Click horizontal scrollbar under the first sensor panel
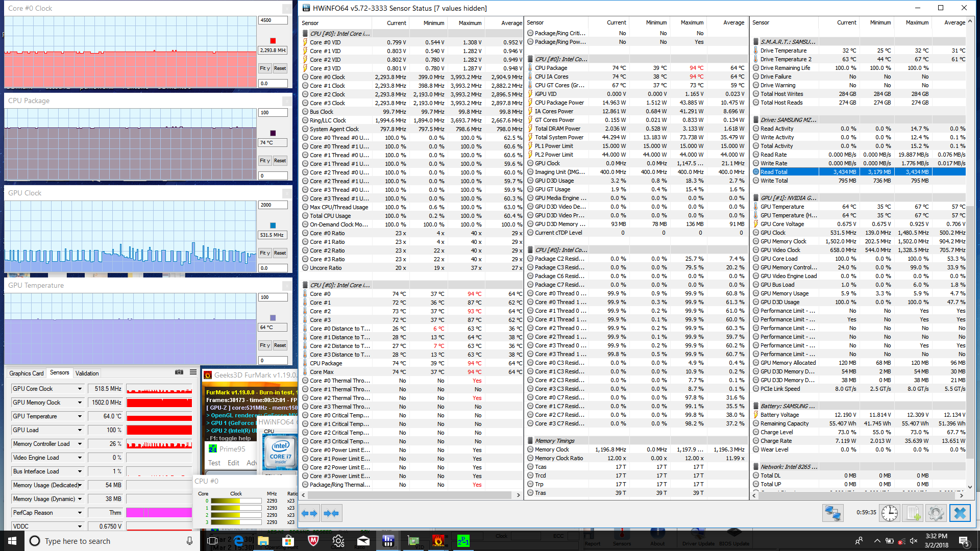This screenshot has width=980, height=551. (x=411, y=495)
